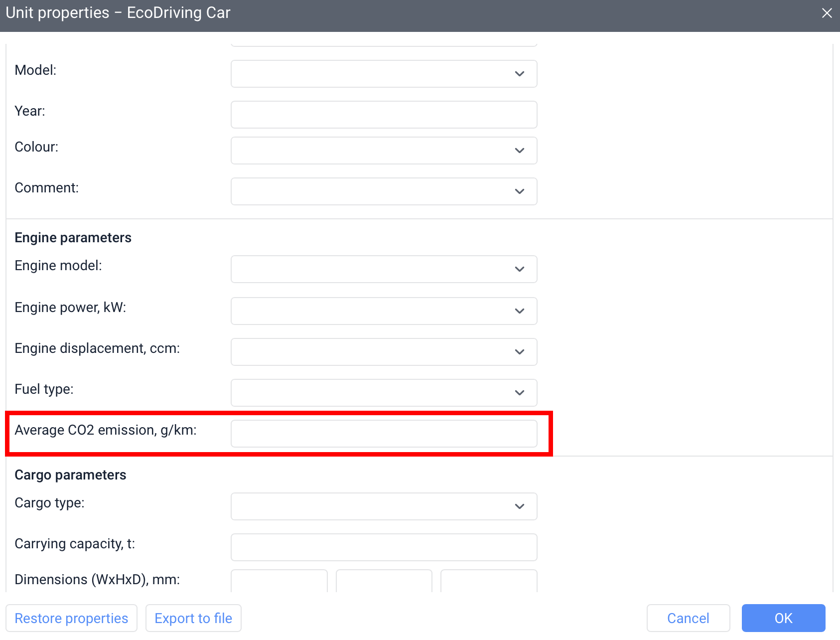Open the Colour dropdown list
The width and height of the screenshot is (840, 640).
click(384, 151)
